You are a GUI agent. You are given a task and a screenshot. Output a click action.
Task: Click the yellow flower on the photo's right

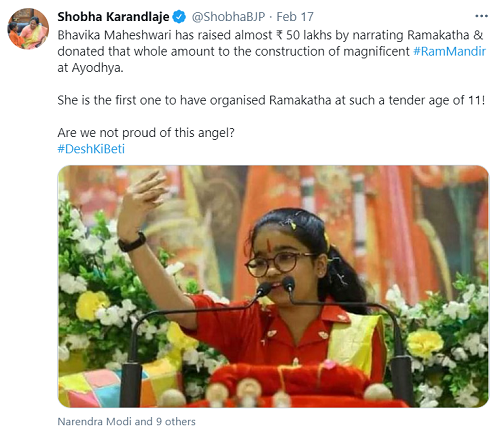(425, 343)
